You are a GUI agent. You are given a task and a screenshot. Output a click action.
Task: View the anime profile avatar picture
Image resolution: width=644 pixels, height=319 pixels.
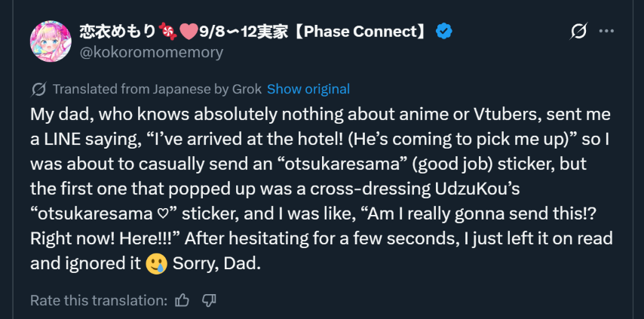pos(51,41)
